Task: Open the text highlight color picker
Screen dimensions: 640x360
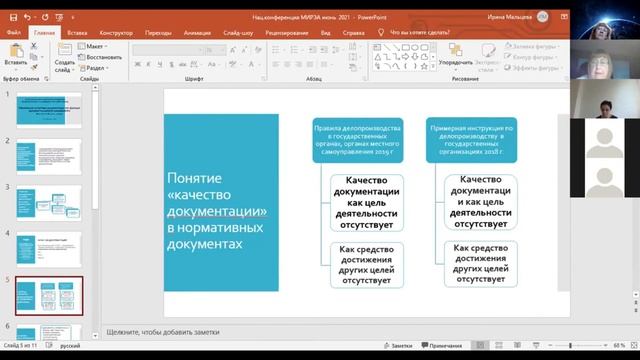Action: (x=235, y=64)
